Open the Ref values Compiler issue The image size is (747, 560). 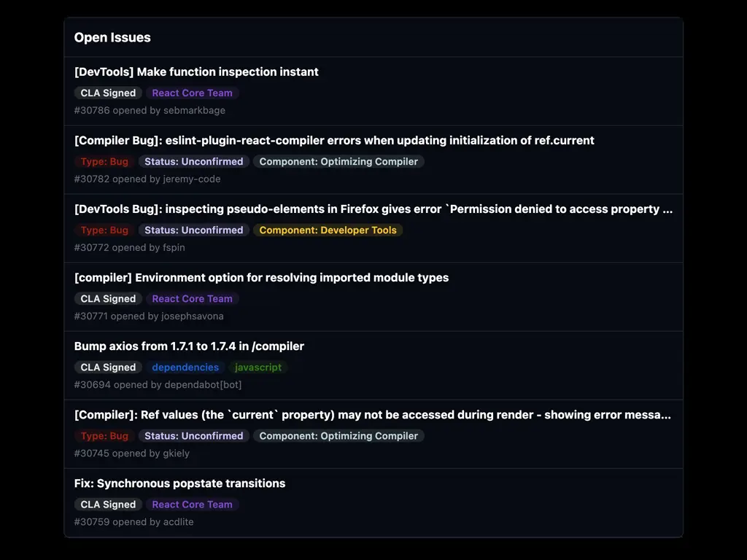tap(372, 415)
